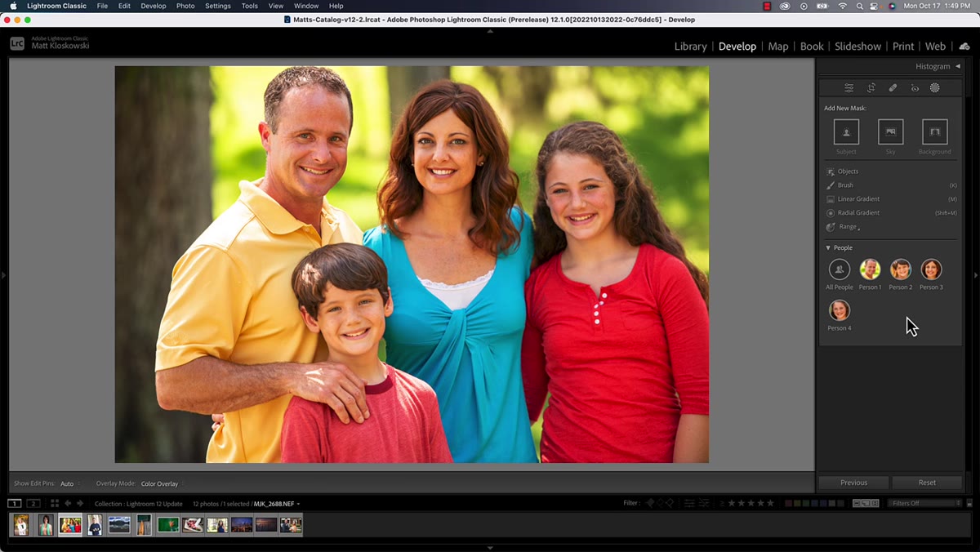This screenshot has height=552, width=980.
Task: Open the Settings menu
Action: coord(218,6)
